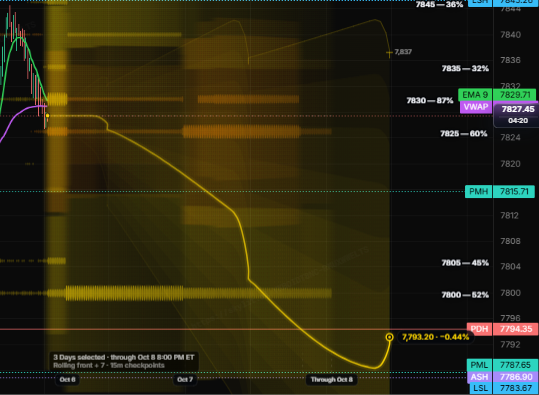
Task: Click the 7845 — 36% level label
Action: (x=439, y=4)
